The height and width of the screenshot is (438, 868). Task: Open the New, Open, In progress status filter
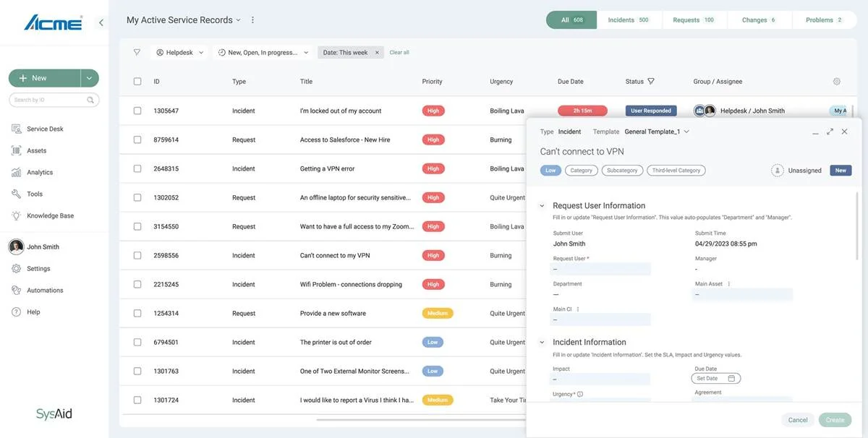(x=263, y=52)
